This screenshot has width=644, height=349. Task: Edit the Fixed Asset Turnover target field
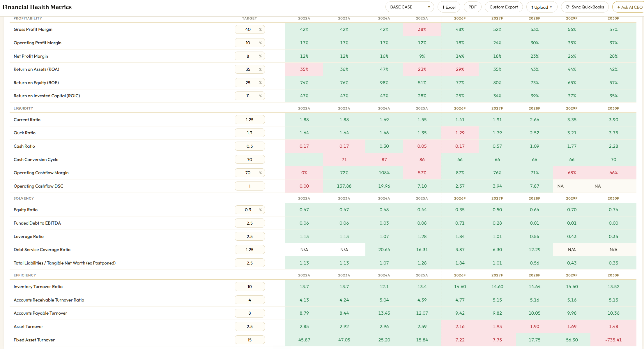(250, 340)
